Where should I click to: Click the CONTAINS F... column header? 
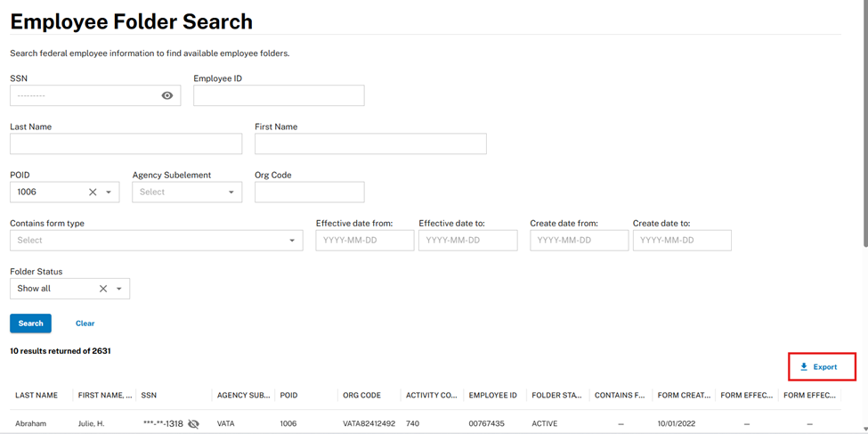(x=621, y=395)
